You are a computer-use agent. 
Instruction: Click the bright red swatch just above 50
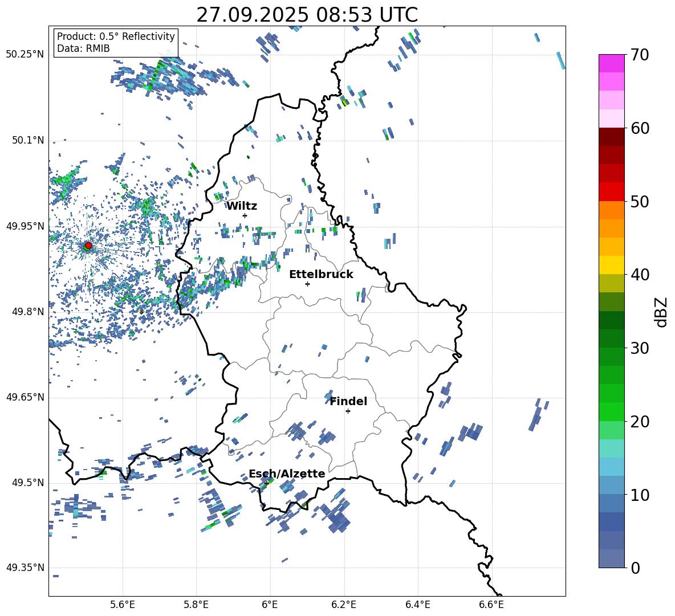click(x=611, y=192)
